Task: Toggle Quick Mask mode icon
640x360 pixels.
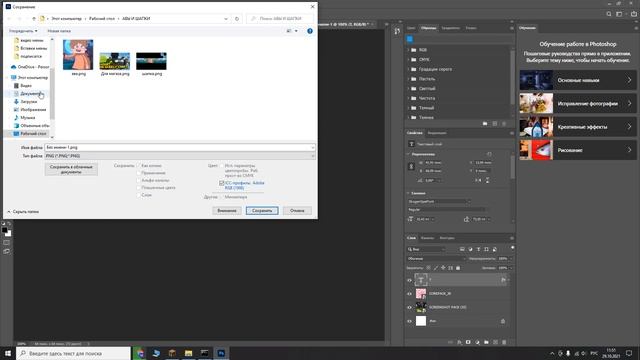Action: pyautogui.click(x=7, y=242)
